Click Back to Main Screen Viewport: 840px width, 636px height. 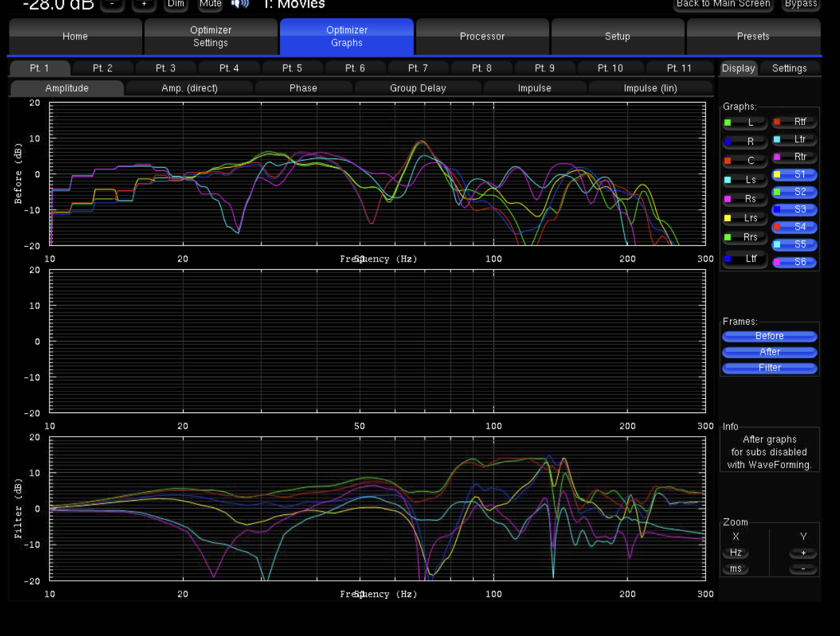pos(723,5)
